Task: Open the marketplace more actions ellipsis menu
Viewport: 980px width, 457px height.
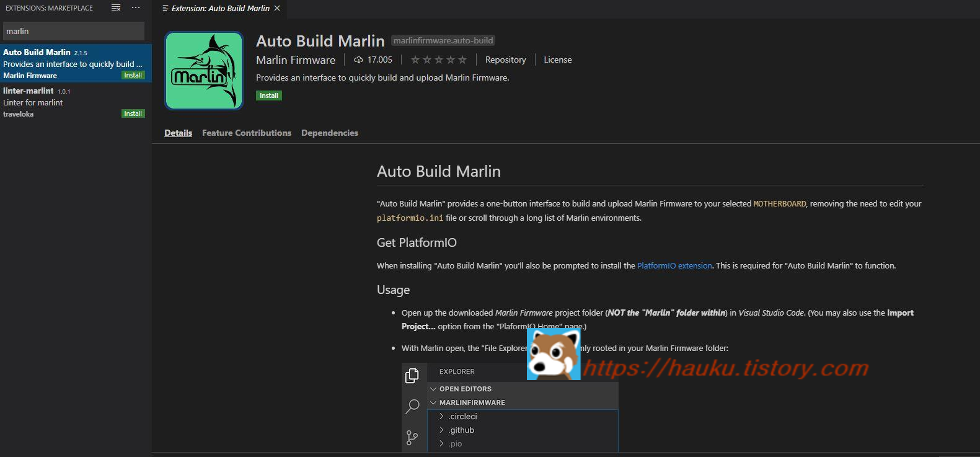Action: [136, 8]
